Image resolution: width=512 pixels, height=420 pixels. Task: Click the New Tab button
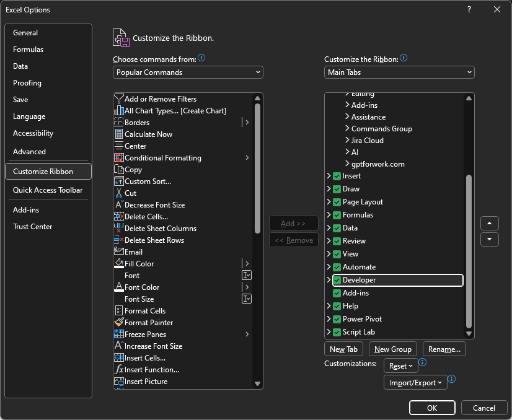pos(344,349)
